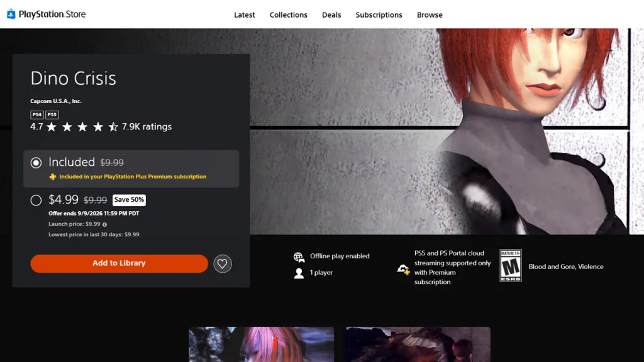Click the PlayStation Store shopping bag logo

point(11,14)
